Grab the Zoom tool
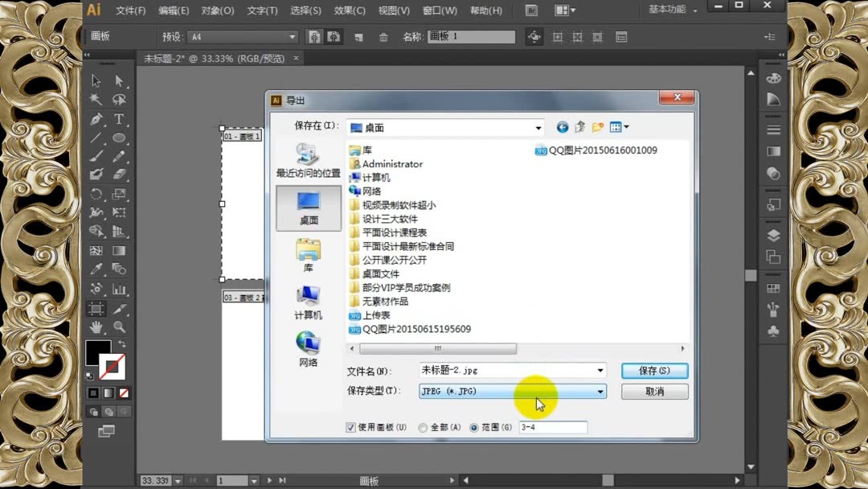Viewport: 868px width, 489px height. pos(119,327)
